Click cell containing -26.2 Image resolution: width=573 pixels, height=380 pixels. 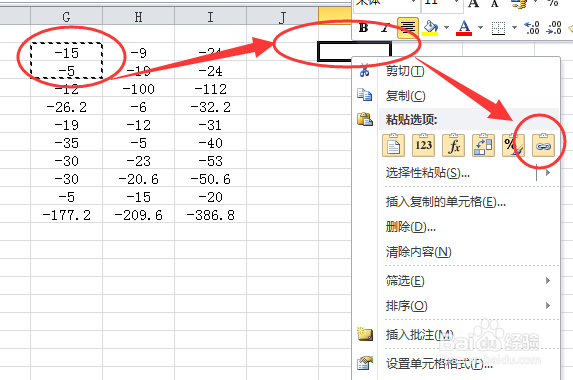[x=66, y=107]
